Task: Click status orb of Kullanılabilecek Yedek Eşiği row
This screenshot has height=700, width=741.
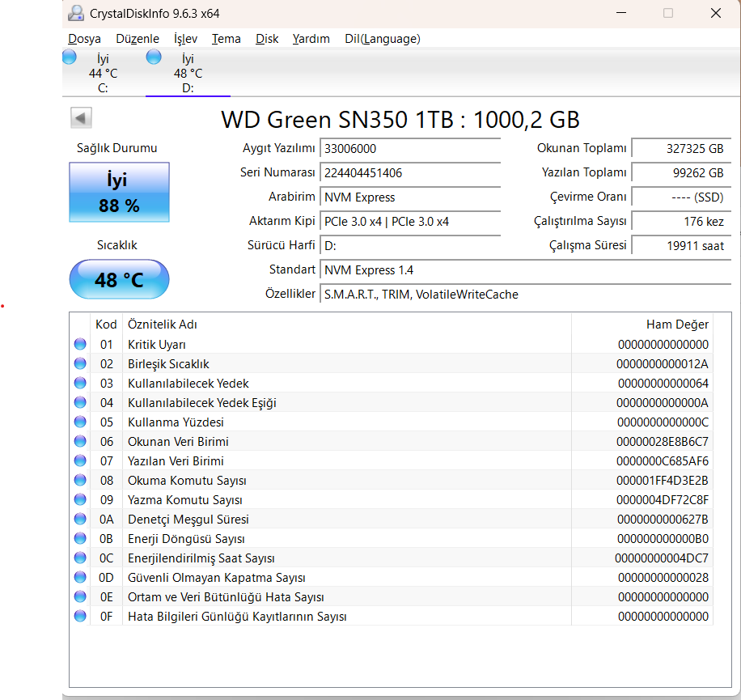Action: tap(80, 402)
